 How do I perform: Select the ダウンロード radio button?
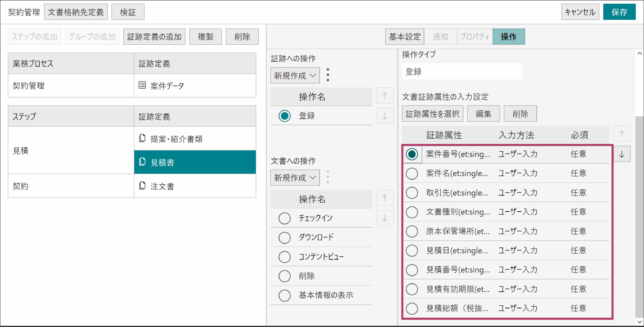284,237
